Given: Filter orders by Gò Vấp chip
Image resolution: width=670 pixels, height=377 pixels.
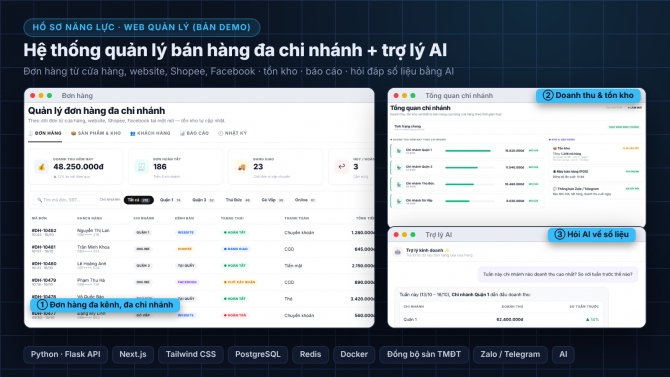Looking at the screenshot, I should 273,200.
